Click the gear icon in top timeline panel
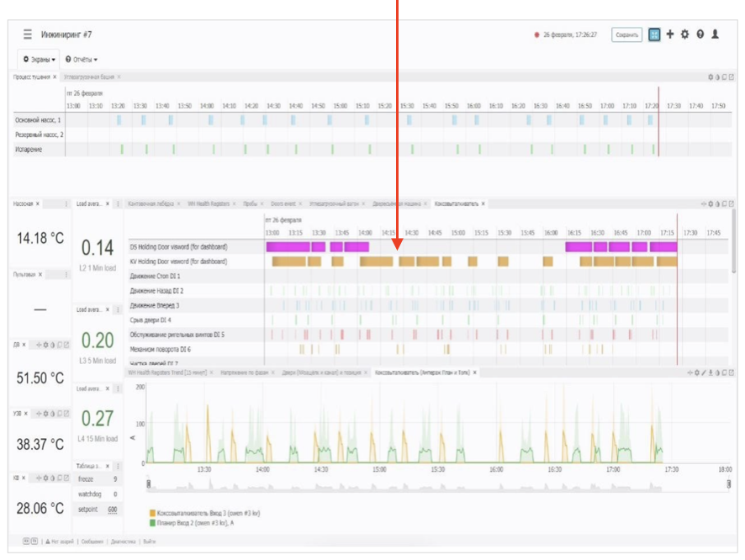Image resolution: width=745 pixels, height=560 pixels. pos(711,77)
